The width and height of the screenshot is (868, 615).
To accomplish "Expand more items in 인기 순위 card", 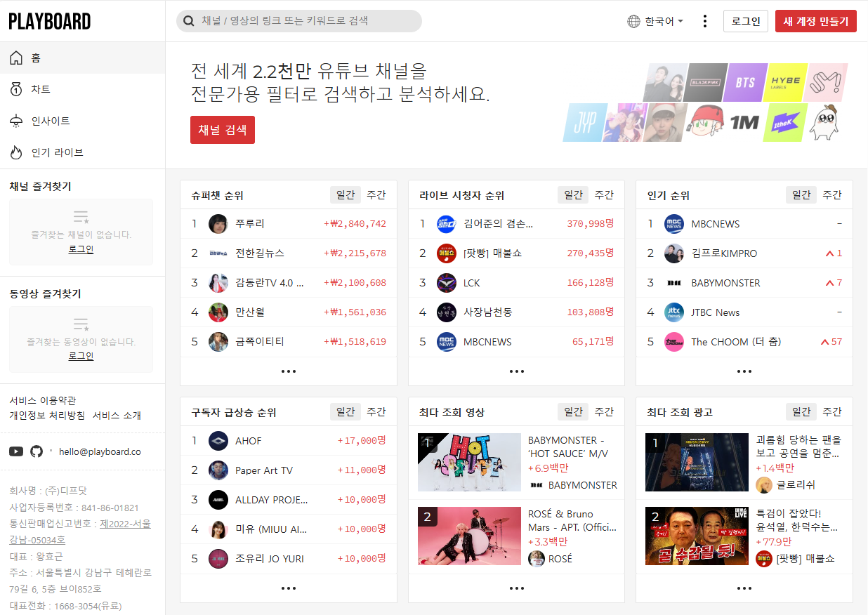I will pyautogui.click(x=744, y=371).
